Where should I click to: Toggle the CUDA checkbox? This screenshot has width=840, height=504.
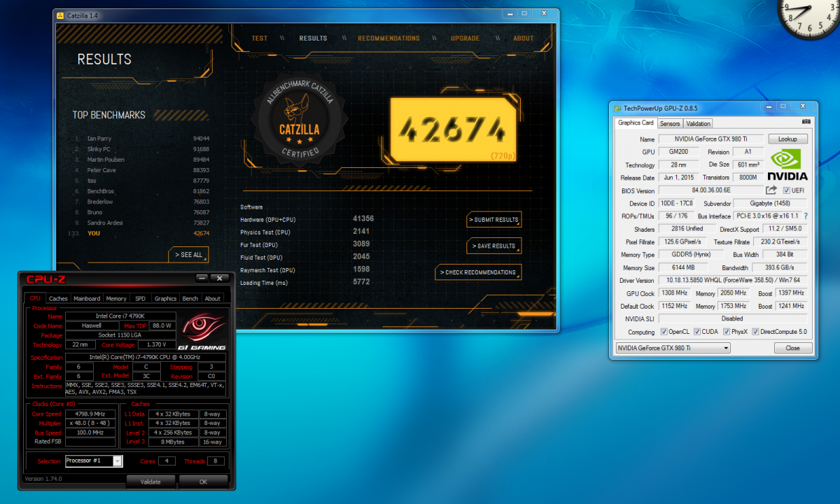(697, 332)
